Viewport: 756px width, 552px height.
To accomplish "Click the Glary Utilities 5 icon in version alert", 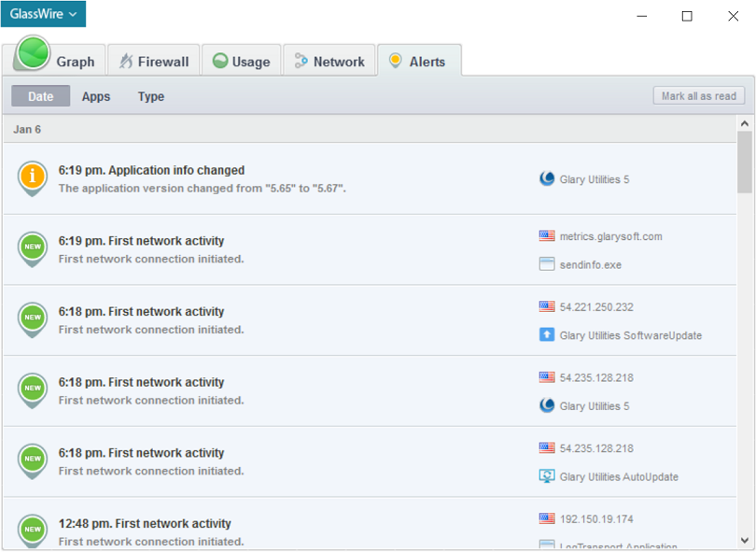I will click(x=547, y=179).
